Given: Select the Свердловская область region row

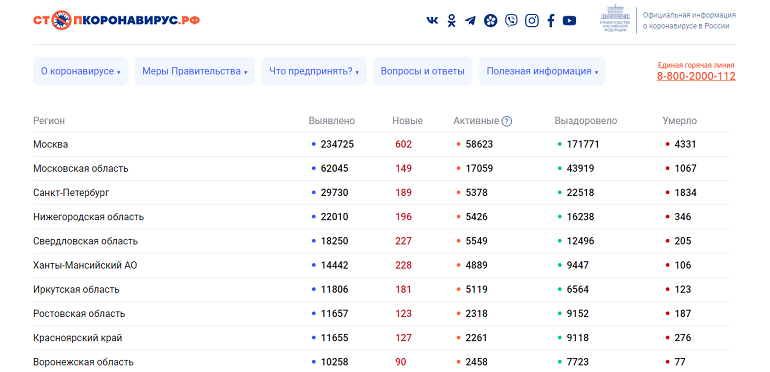Looking at the screenshot, I should pos(382,241).
